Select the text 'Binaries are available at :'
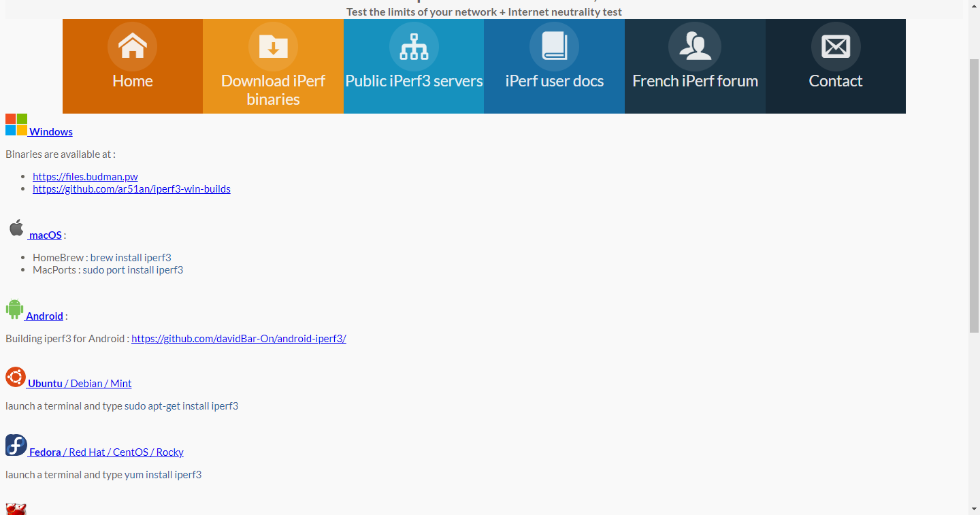980x515 pixels. [x=61, y=154]
